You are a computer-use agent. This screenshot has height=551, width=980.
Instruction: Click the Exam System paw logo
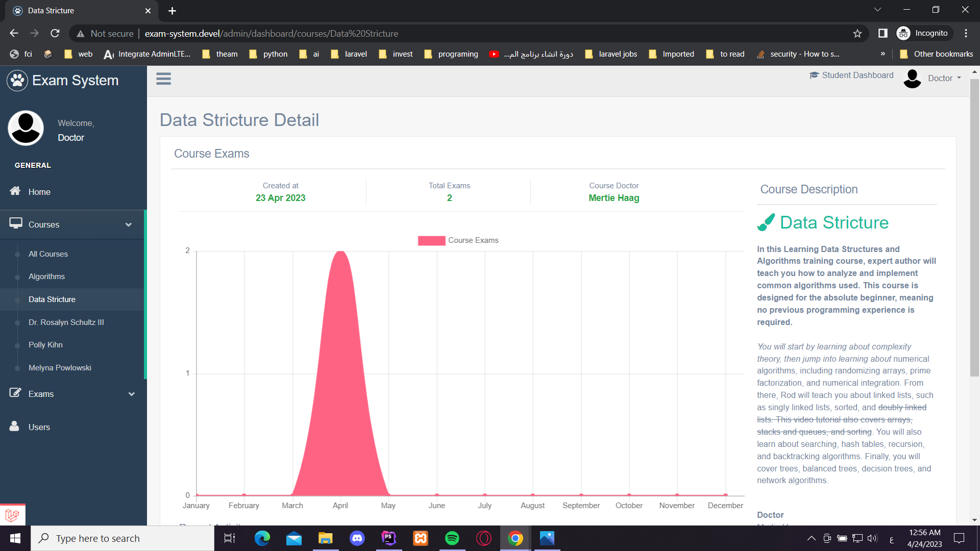coord(17,80)
